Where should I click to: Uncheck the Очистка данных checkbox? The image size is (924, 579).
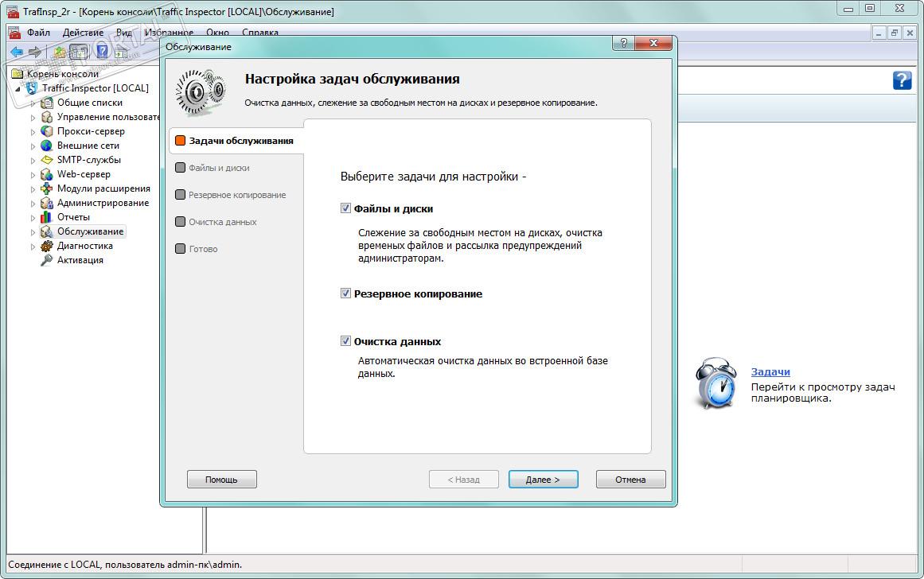click(345, 340)
